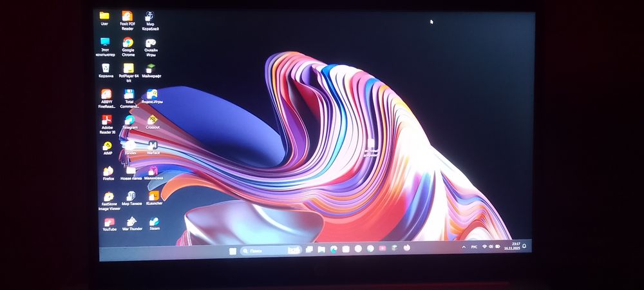The image size is (644, 290).
Task: Open the Яндекс.Игры shortcut
Action: click(x=152, y=97)
